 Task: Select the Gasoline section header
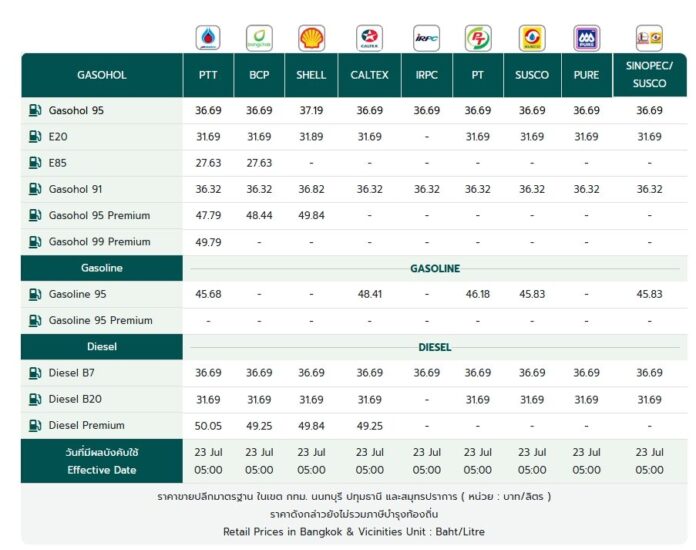coord(102,268)
